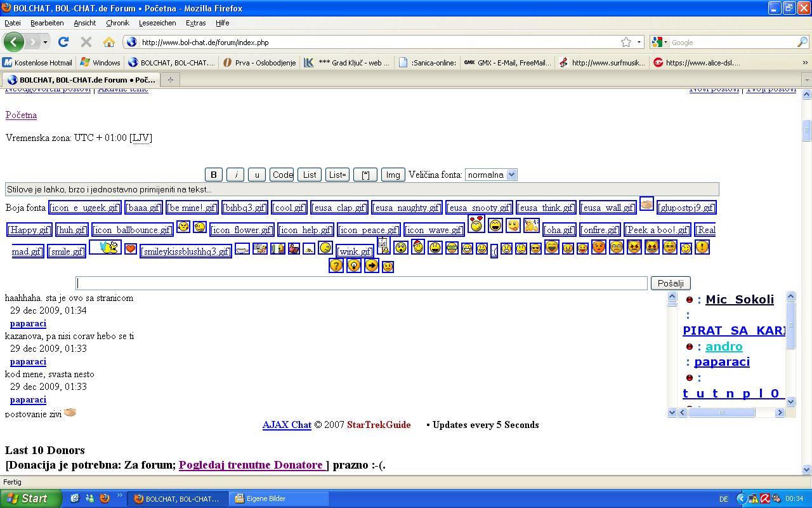Open a new tab with the plus button
Screen dimensions: 812x508
click(170, 79)
